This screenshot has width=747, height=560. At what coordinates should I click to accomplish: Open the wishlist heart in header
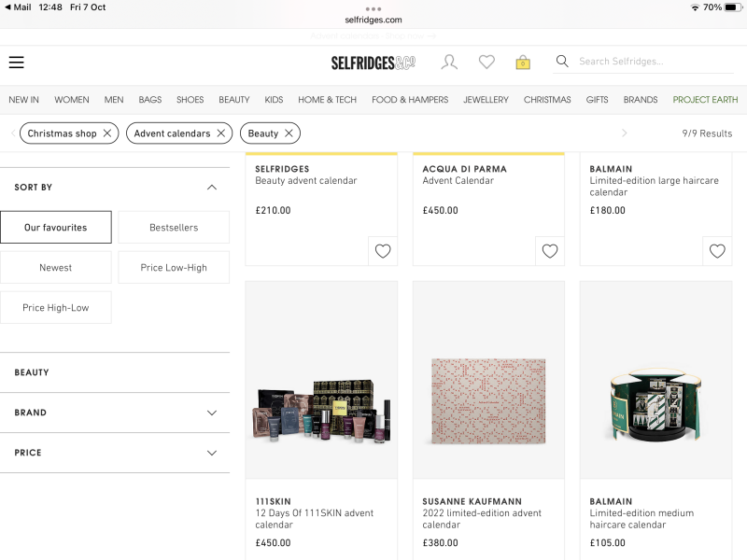click(x=486, y=62)
